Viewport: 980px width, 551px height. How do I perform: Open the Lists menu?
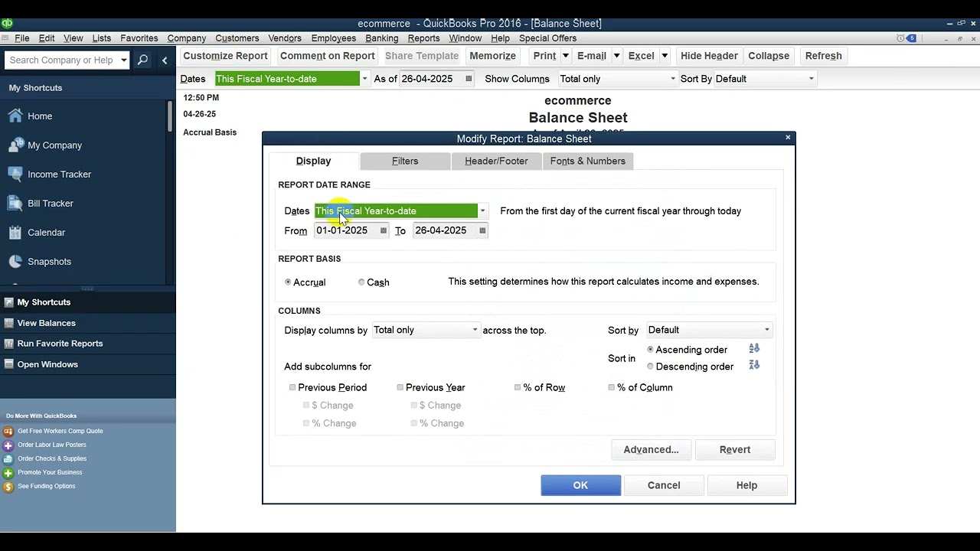point(101,38)
